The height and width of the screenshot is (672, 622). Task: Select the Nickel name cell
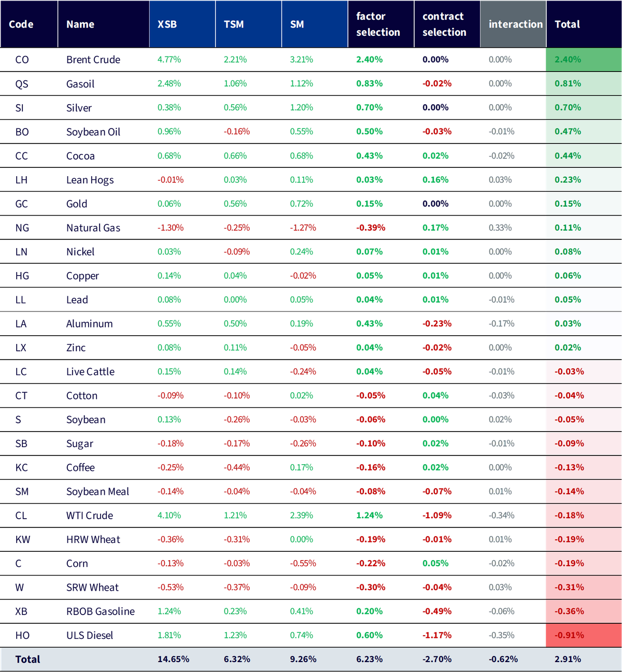80,252
